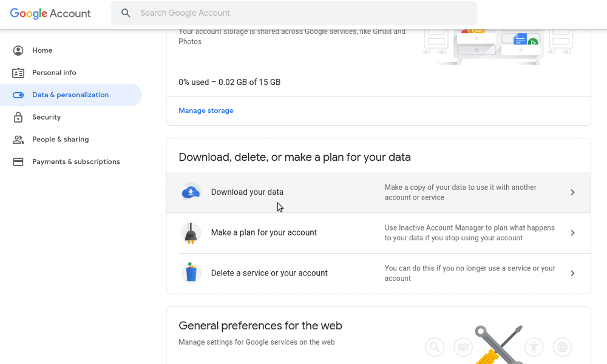The height and width of the screenshot is (364, 607).
Task: Click the power plug icon
Action: point(191,233)
